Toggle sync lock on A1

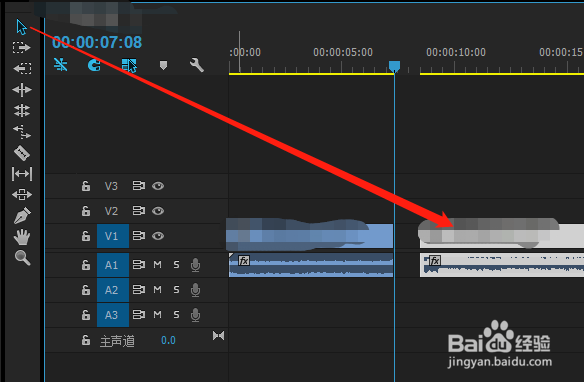point(139,265)
